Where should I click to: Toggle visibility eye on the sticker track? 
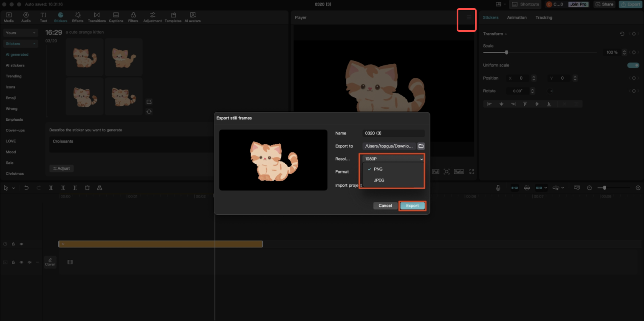coord(21,244)
